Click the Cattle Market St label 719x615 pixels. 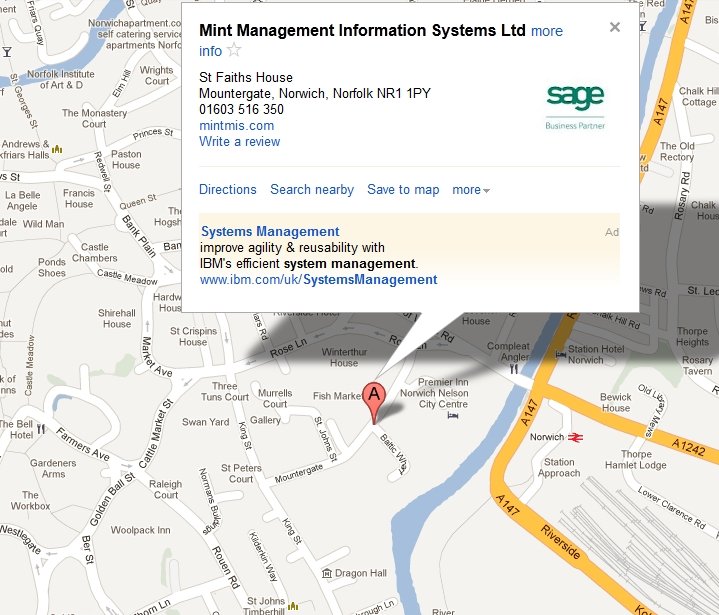pos(156,434)
